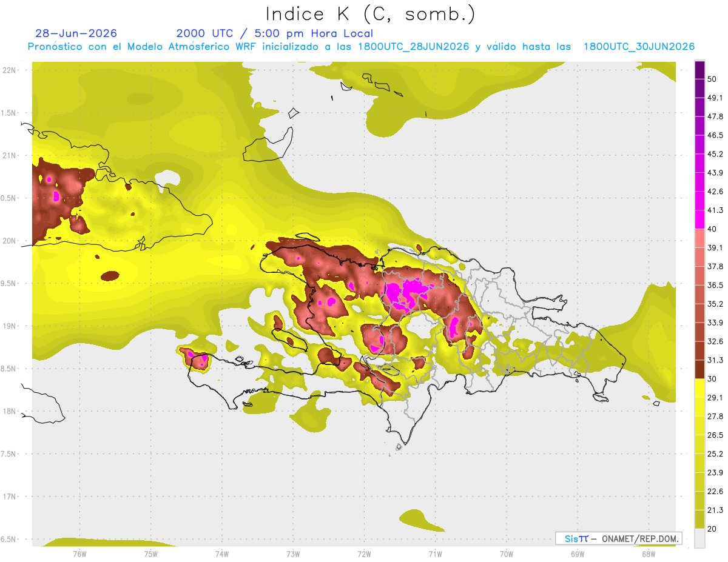Click the colorbar value 27.8
728x562 pixels.
click(715, 416)
